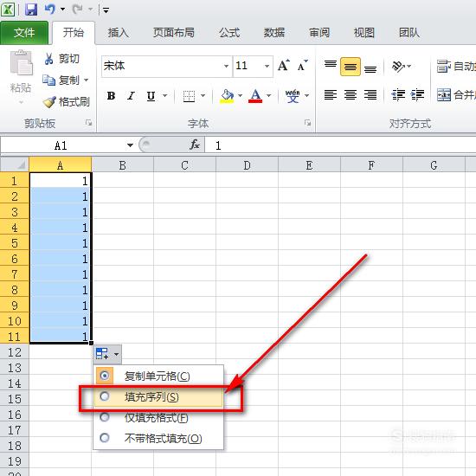Align text left

click(331, 95)
